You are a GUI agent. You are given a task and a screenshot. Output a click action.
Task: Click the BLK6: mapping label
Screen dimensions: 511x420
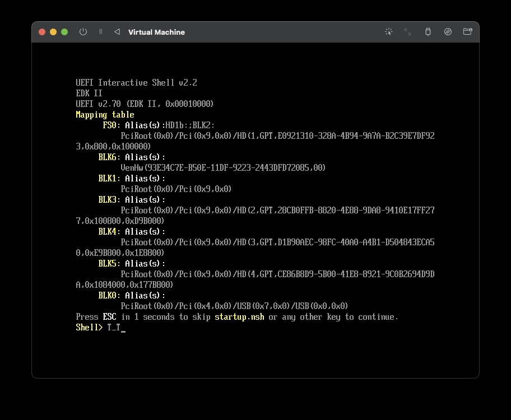[109, 157]
